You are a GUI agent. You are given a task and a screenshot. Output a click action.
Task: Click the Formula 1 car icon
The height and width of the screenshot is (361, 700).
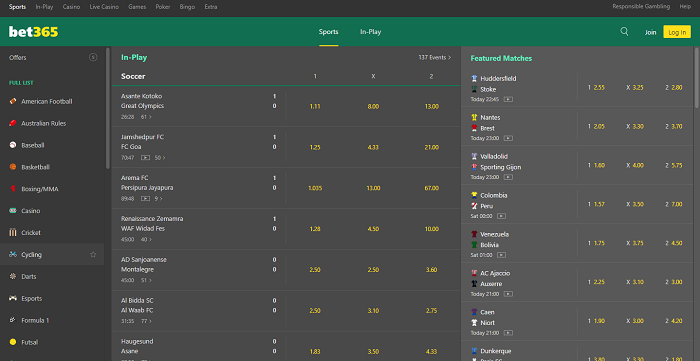point(12,320)
